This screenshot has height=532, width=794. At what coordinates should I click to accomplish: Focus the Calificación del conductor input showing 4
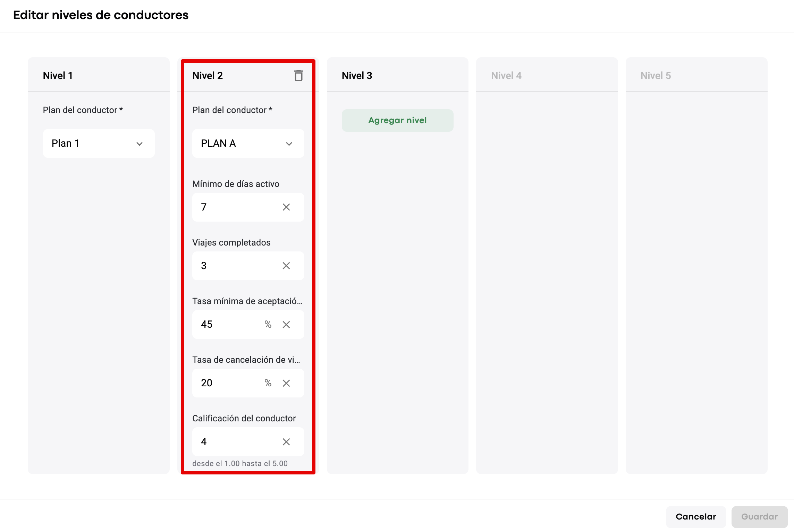point(236,441)
